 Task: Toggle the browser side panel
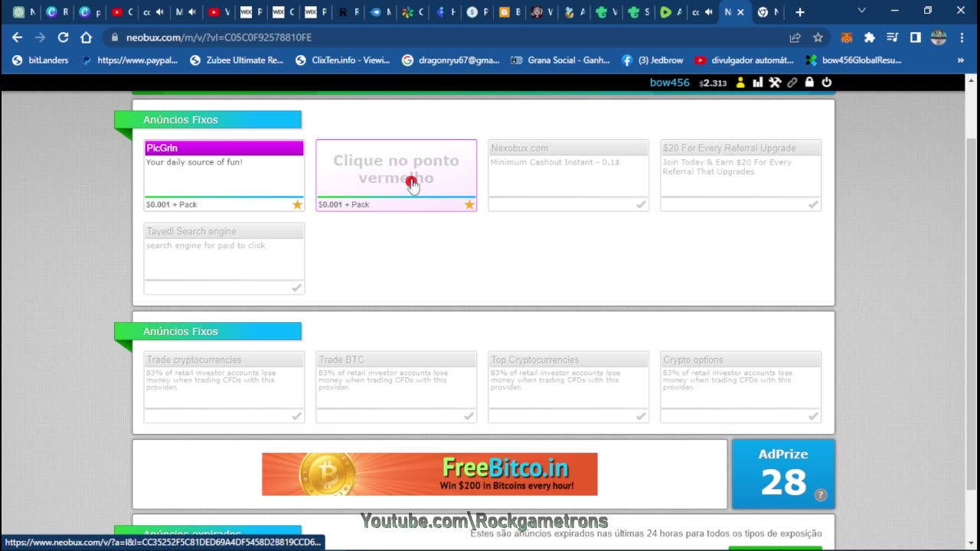tap(915, 37)
